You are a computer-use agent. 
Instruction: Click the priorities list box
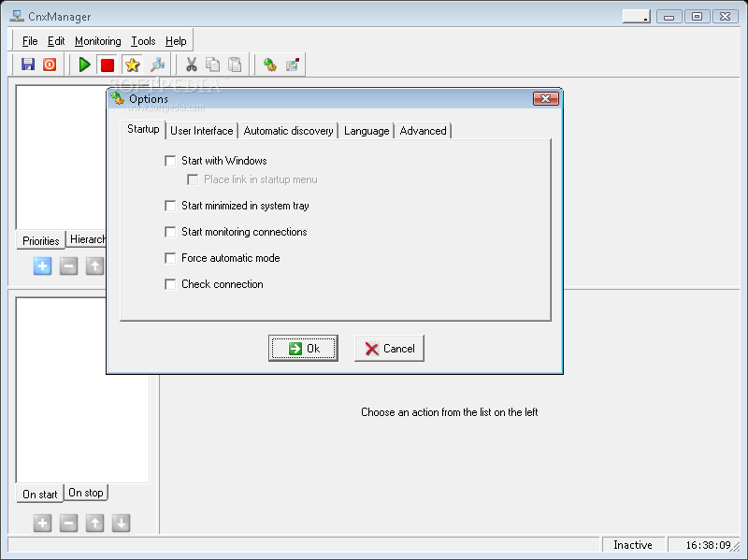[61, 157]
